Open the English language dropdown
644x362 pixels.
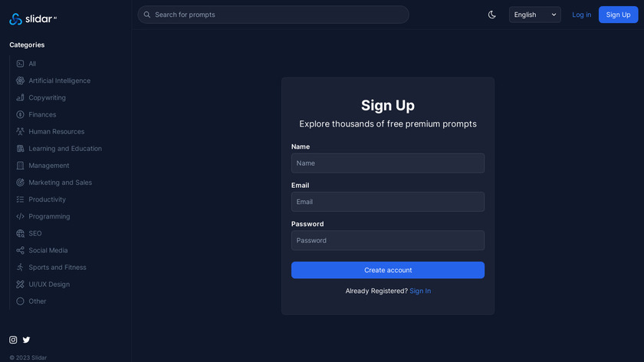pos(534,15)
